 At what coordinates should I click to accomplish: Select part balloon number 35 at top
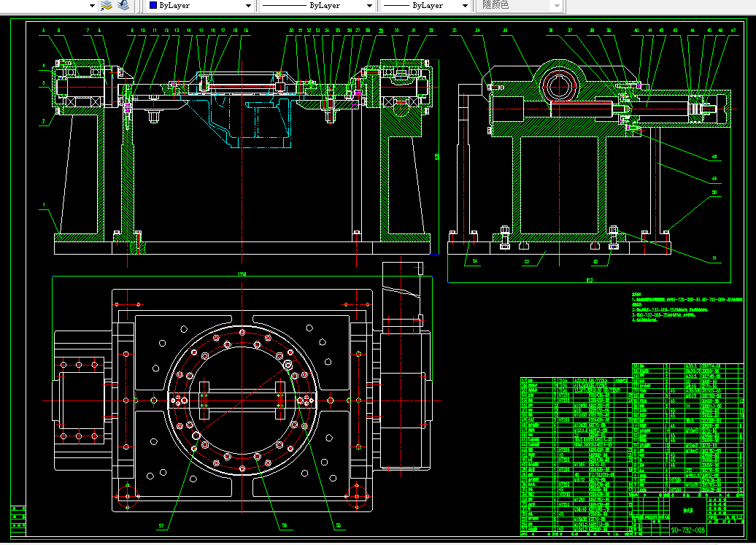(x=505, y=31)
